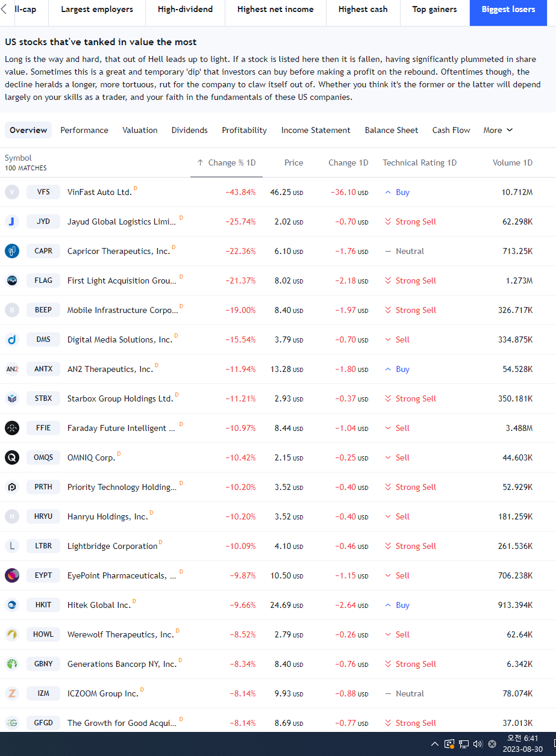Open VinFast Auto Ltd. company link

point(99,192)
